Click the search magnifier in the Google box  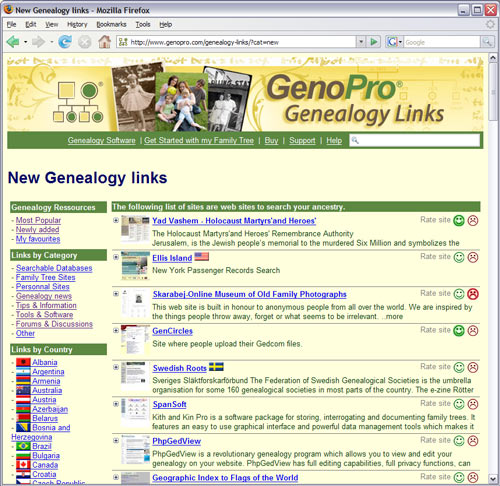487,42
